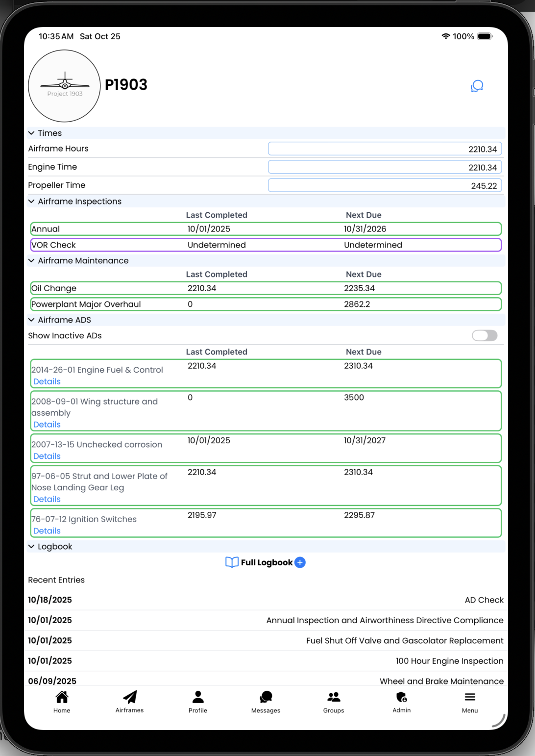Collapse the Airframe ADS section
535x756 pixels.
(x=31, y=320)
